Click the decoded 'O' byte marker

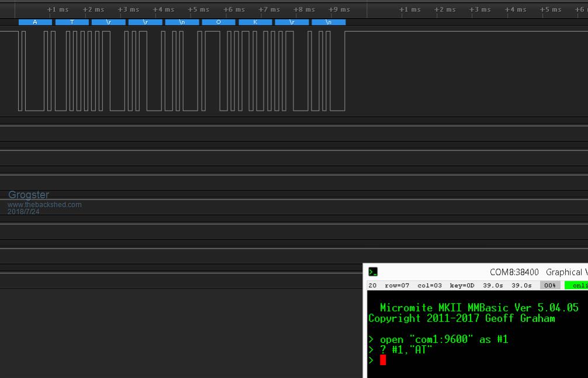click(x=219, y=22)
